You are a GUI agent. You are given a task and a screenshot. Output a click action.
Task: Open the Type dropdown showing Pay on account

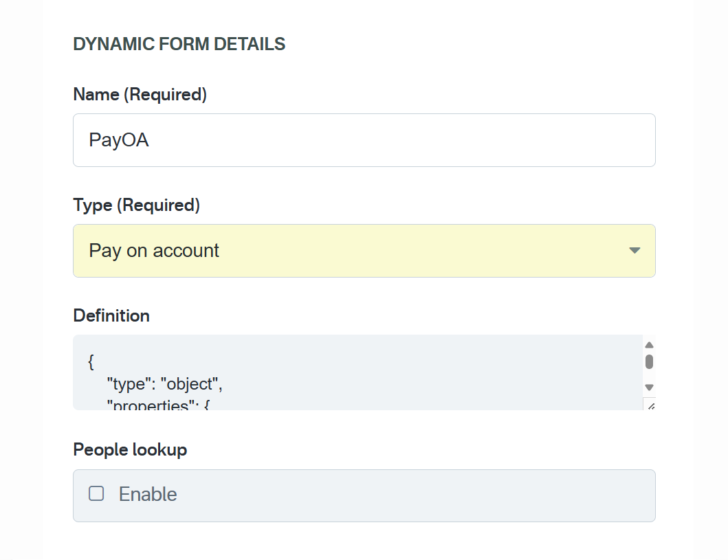[x=364, y=251]
